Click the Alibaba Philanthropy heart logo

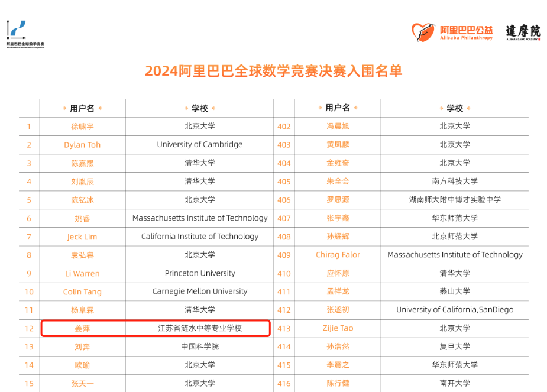click(x=452, y=33)
